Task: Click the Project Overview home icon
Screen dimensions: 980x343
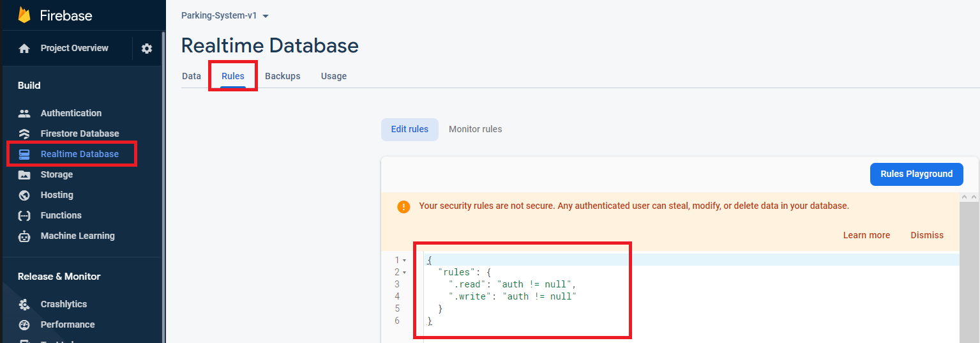Action: point(24,49)
